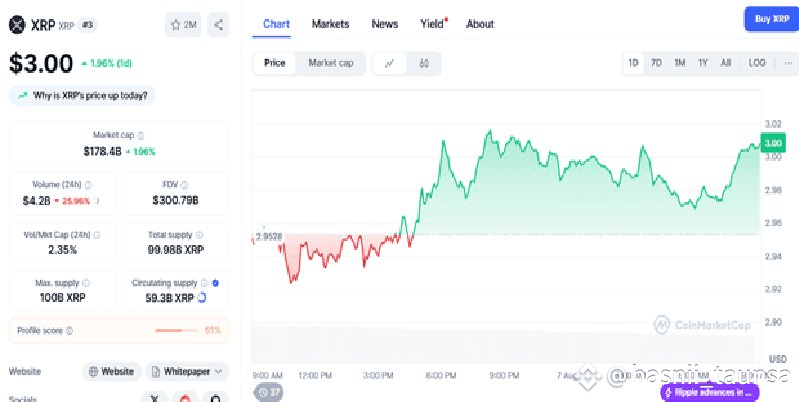Viewport: 799px width, 402px height.
Task: Click the Profile score info icon
Action: coord(69,330)
